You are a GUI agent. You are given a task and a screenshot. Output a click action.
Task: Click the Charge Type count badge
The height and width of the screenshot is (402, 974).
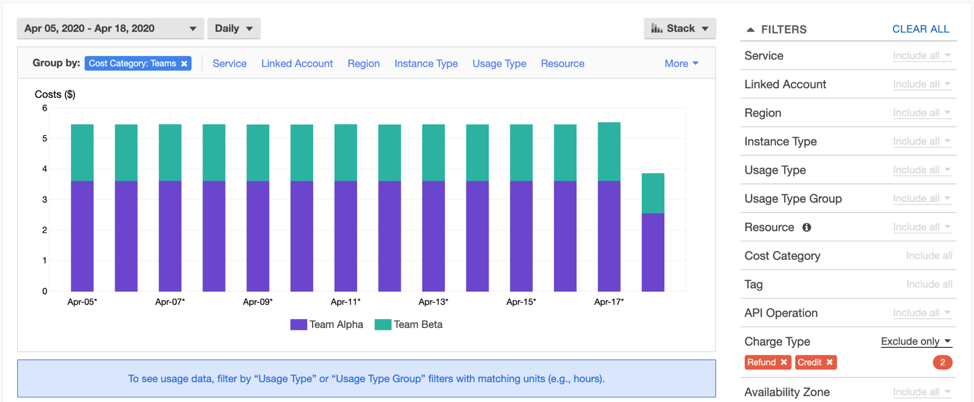pyautogui.click(x=941, y=362)
